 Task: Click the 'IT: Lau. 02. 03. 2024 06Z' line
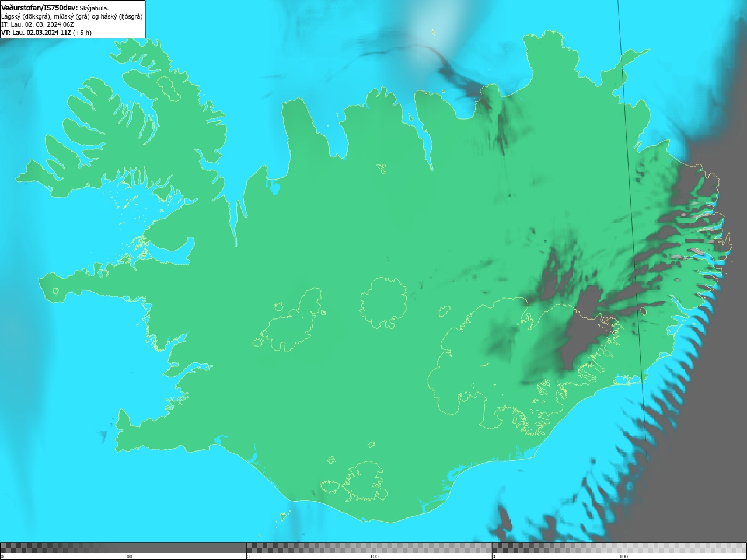[x=37, y=24]
